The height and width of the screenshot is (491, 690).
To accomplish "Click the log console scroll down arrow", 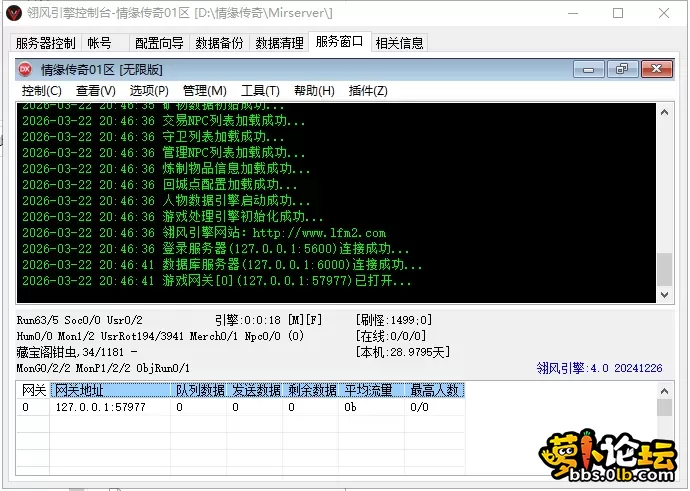I will coord(664,294).
